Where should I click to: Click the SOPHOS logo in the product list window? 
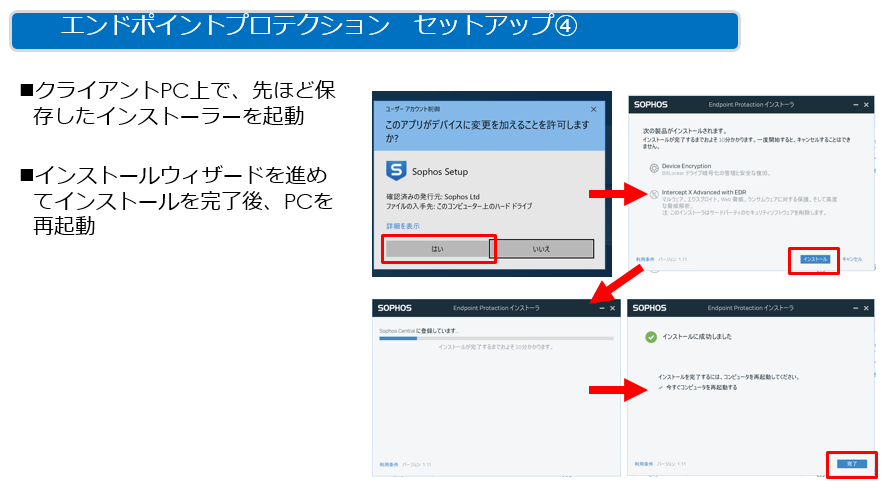[x=650, y=104]
